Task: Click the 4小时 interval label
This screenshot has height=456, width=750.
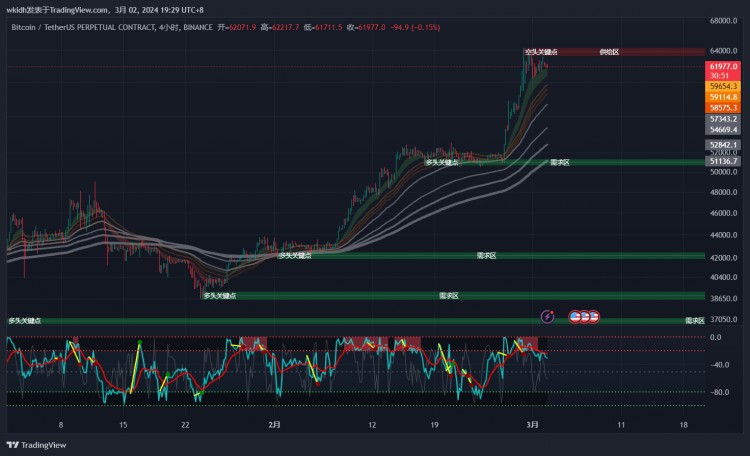Action: coord(169,27)
